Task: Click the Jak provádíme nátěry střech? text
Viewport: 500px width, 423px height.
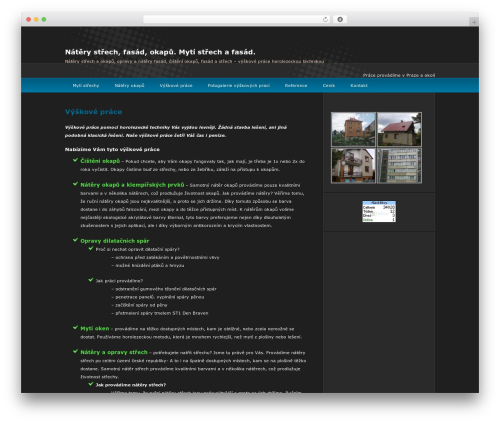Action: click(131, 385)
